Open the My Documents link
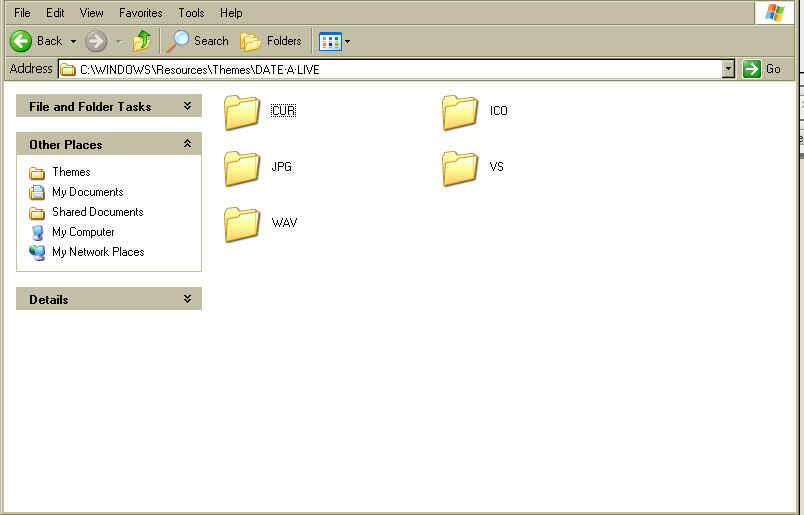 pyautogui.click(x=88, y=192)
